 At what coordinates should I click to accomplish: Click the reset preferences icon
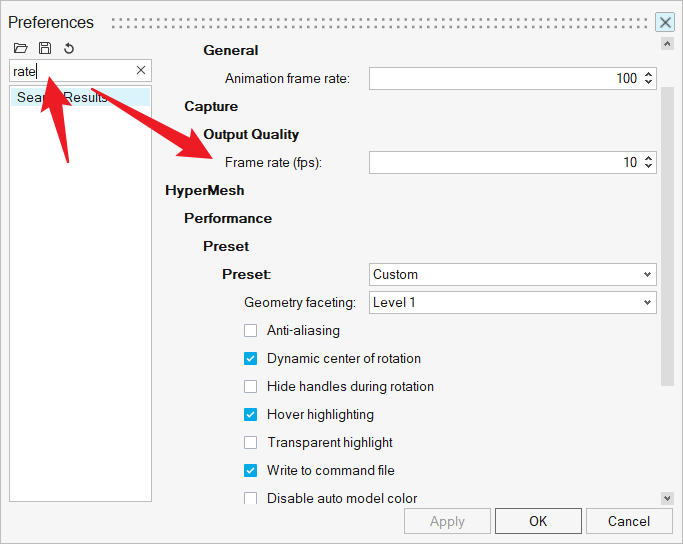point(69,48)
